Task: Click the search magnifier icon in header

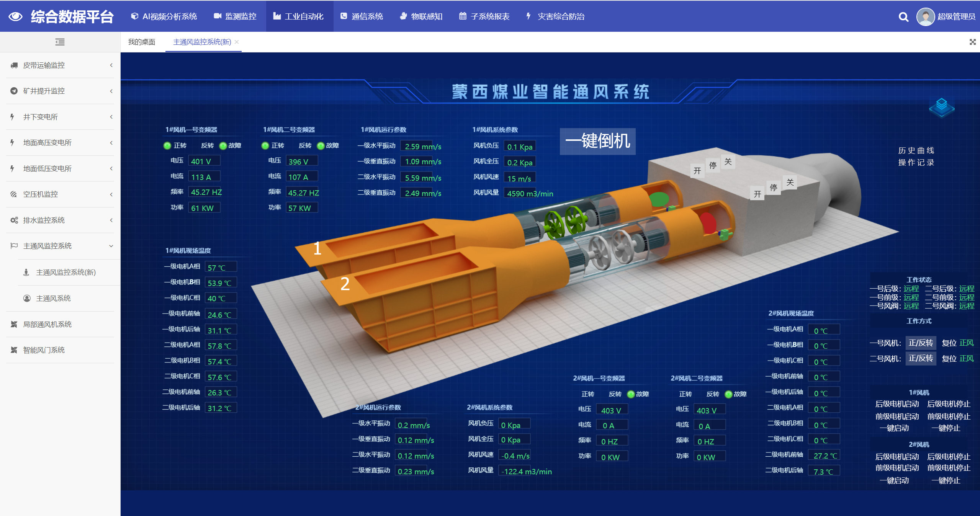Action: [x=903, y=17]
